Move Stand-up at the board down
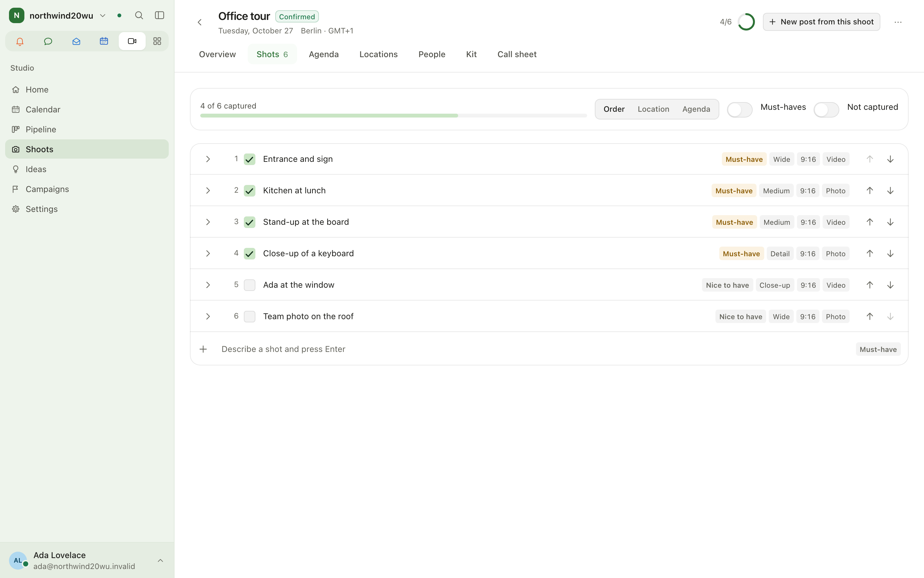 [x=890, y=222]
